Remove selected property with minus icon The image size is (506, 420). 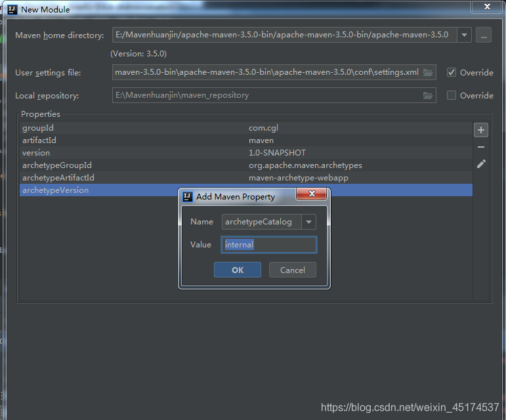pos(481,147)
